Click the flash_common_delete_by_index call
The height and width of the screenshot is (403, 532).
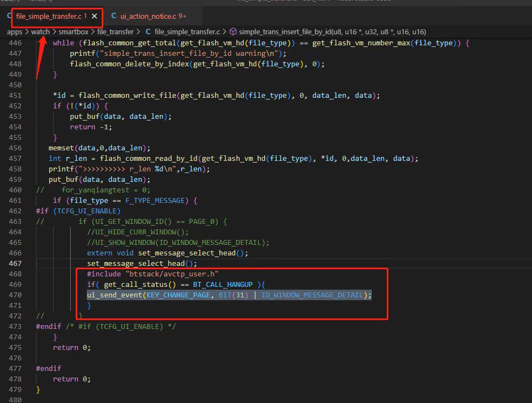(197, 64)
